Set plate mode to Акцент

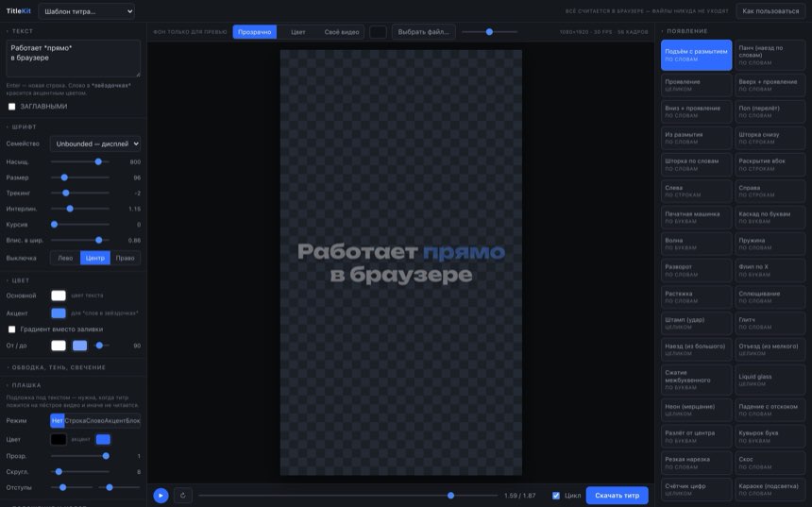click(x=115, y=420)
